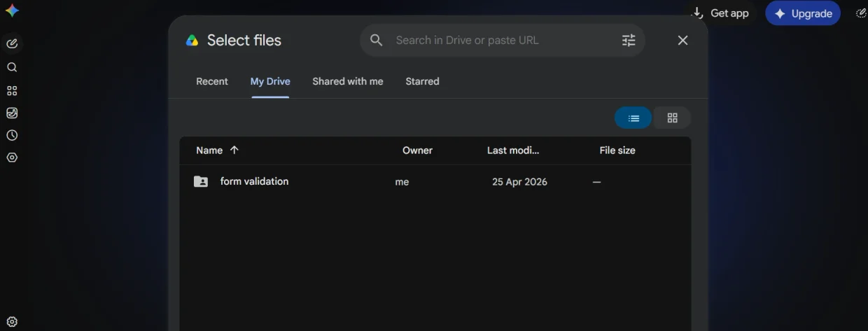Open the apps grid icon in the sidebar

(x=12, y=91)
